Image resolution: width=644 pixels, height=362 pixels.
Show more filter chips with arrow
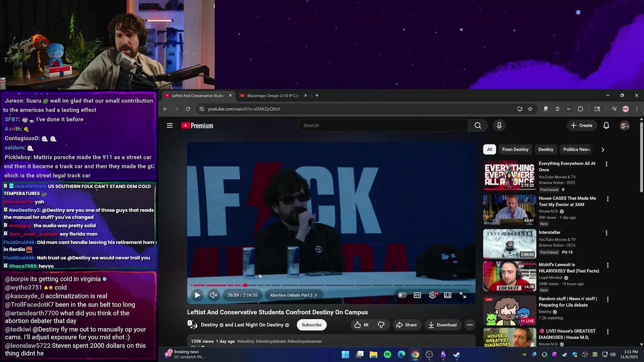[603, 149]
